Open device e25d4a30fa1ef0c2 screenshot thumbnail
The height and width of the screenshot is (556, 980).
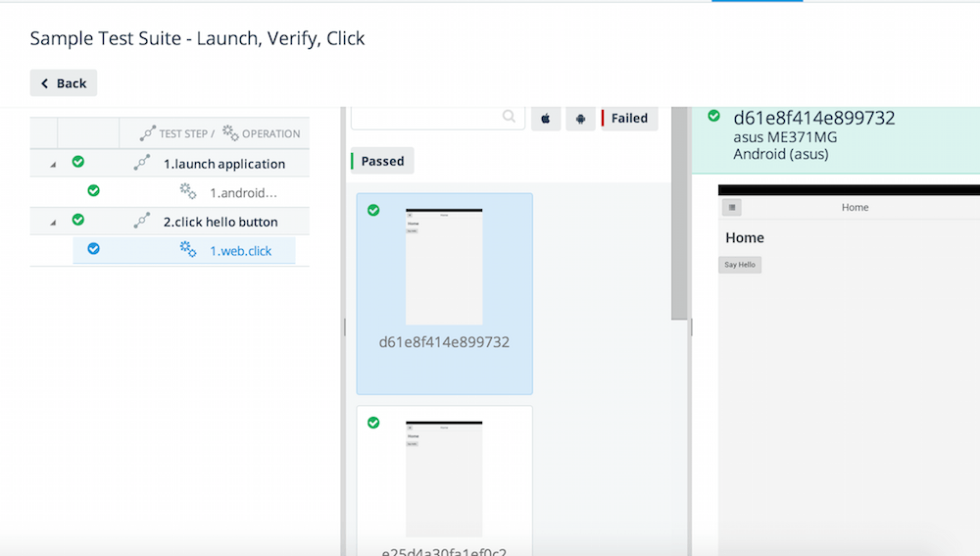click(x=444, y=480)
